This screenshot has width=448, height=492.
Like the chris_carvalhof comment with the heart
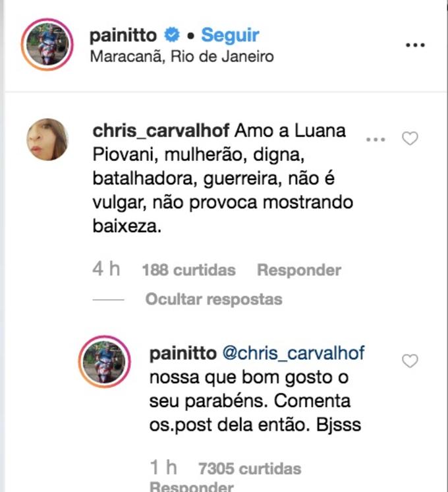coord(410,138)
